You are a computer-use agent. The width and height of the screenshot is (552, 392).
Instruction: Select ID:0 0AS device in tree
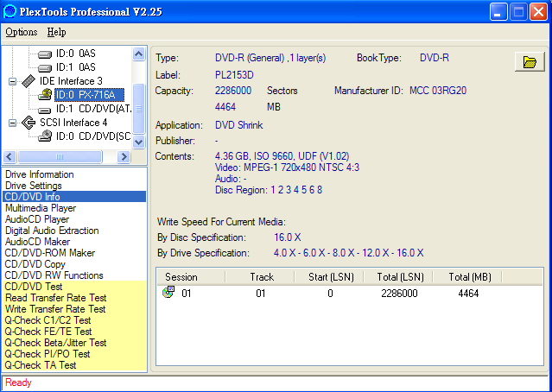pos(76,54)
